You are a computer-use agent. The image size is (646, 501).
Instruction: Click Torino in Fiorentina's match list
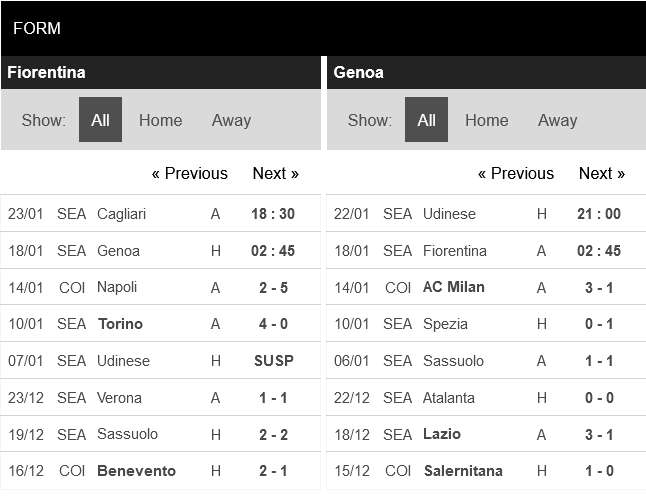tap(120, 324)
